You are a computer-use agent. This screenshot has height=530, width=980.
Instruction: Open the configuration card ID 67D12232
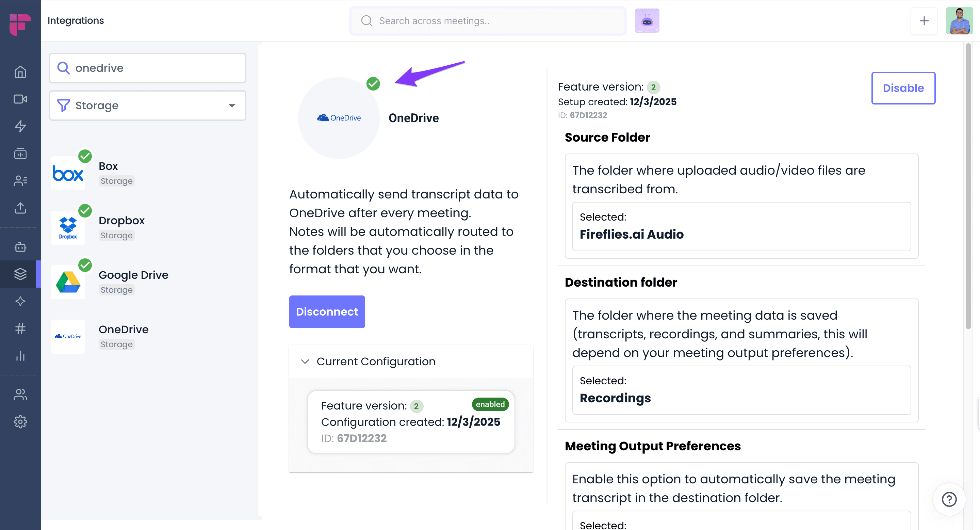[411, 422]
